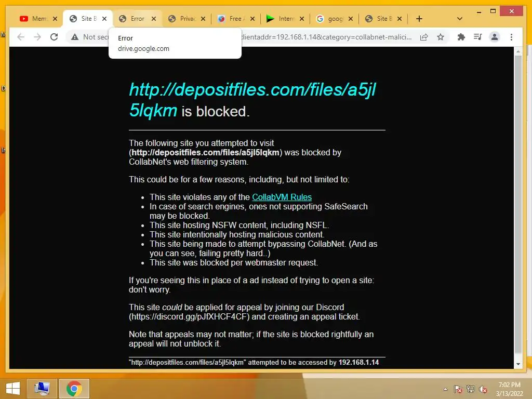This screenshot has width=532, height=399.
Task: Open Chrome three-dot menu
Action: tap(511, 37)
